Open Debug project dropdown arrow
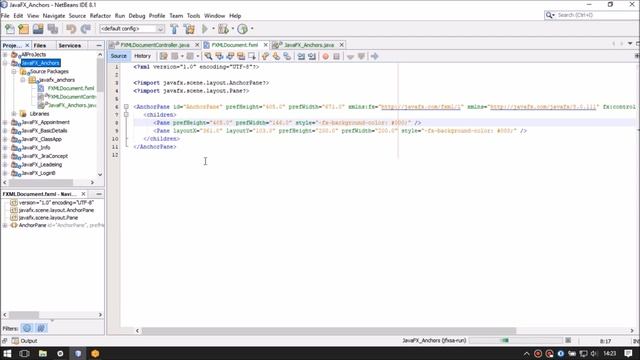 click(x=232, y=29)
